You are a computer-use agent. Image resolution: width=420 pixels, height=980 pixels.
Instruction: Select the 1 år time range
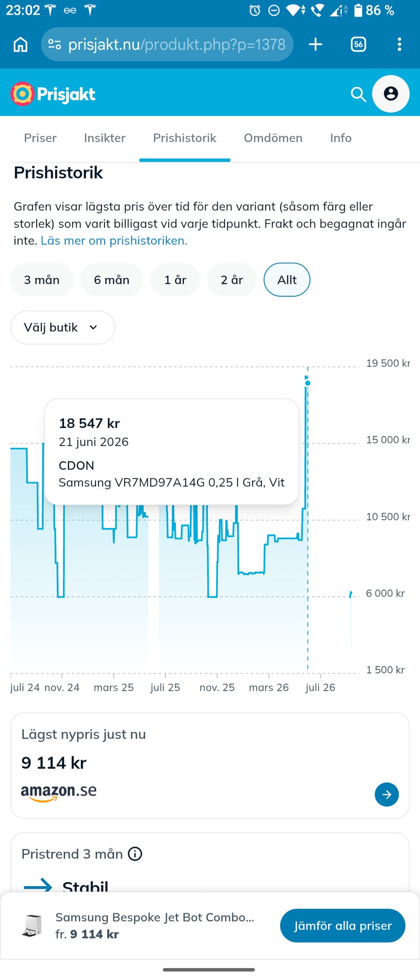pos(175,280)
